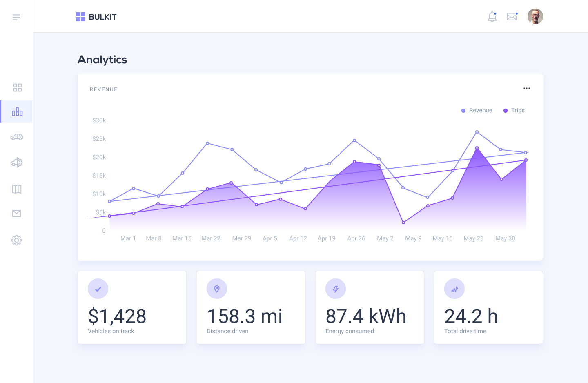
Task: Open the map view from the sidebar
Action: coord(17,188)
